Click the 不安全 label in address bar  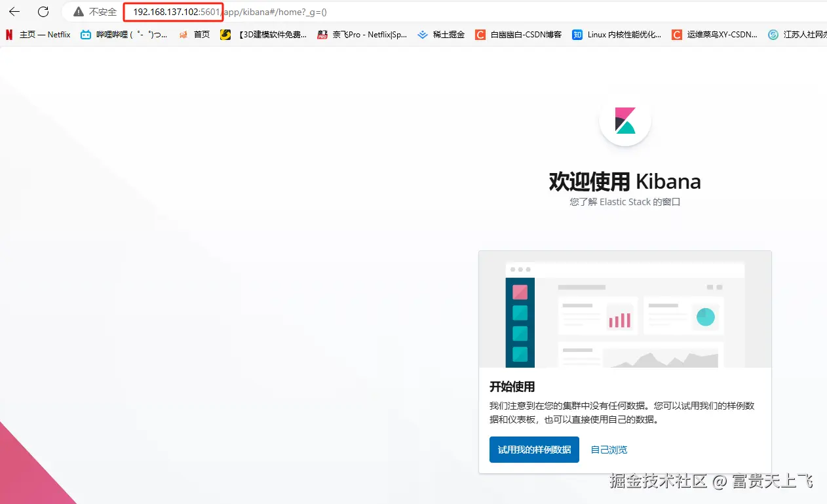103,12
